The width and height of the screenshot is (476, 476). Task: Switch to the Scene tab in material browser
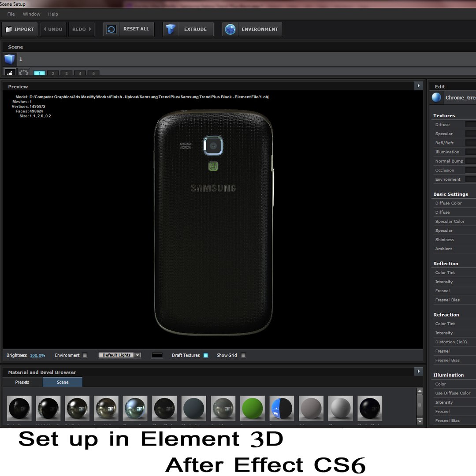(63, 382)
